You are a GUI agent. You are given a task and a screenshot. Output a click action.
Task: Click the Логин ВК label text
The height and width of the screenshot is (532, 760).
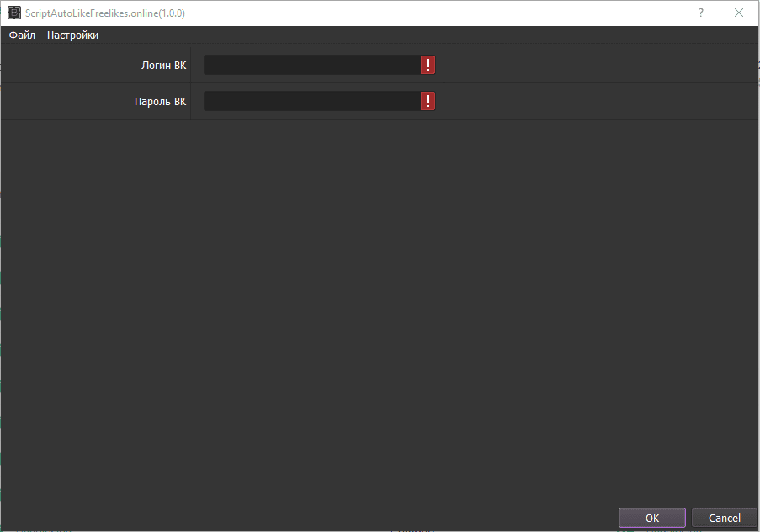163,66
